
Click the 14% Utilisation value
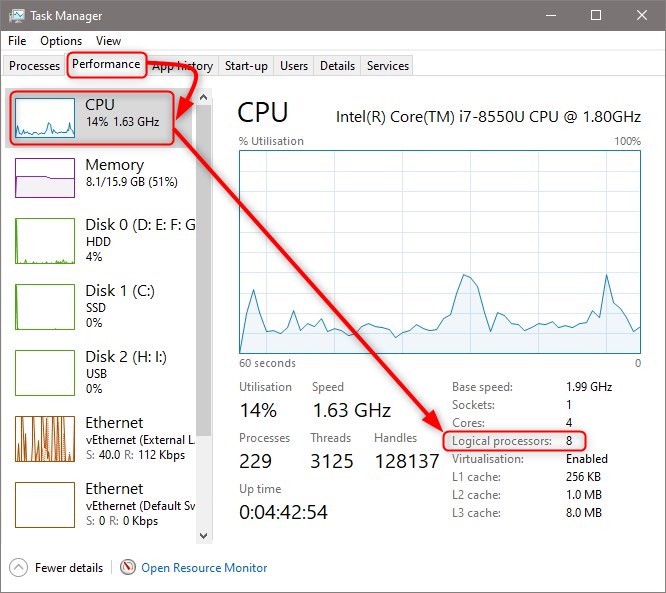point(258,410)
